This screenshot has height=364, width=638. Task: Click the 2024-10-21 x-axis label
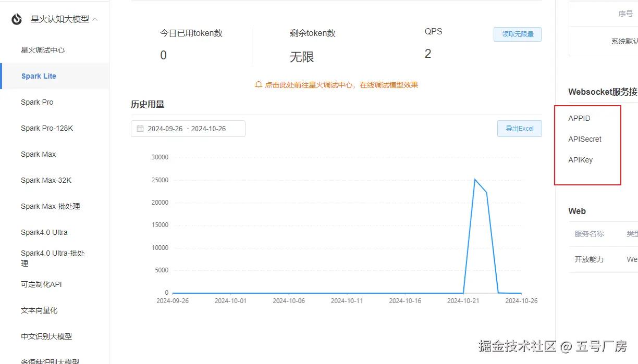click(463, 300)
